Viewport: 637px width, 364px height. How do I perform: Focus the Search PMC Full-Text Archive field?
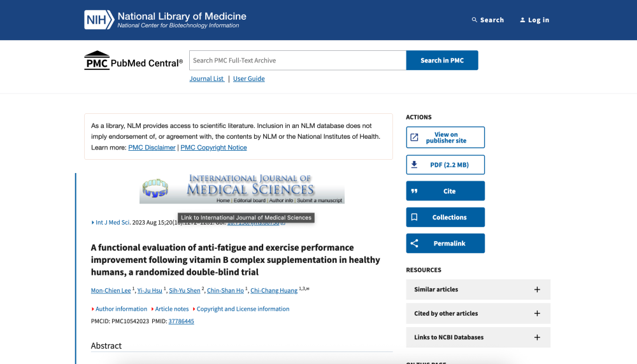click(297, 60)
